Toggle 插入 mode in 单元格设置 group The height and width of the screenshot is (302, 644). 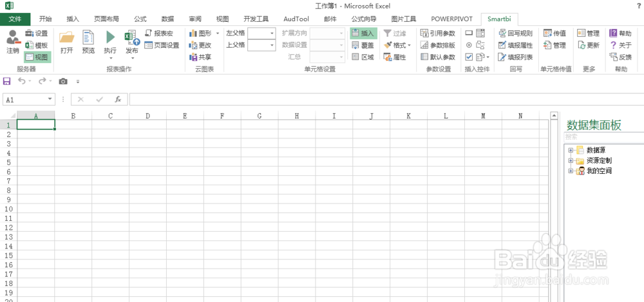[363, 33]
